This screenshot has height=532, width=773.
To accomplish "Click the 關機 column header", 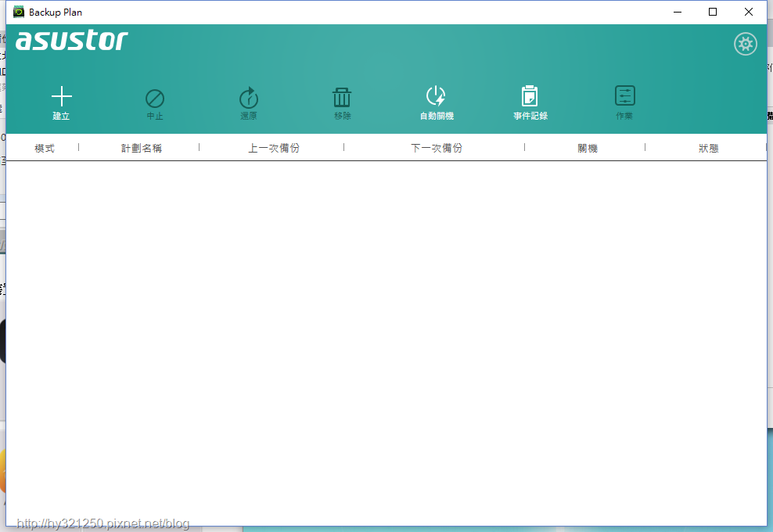I will pos(587,148).
